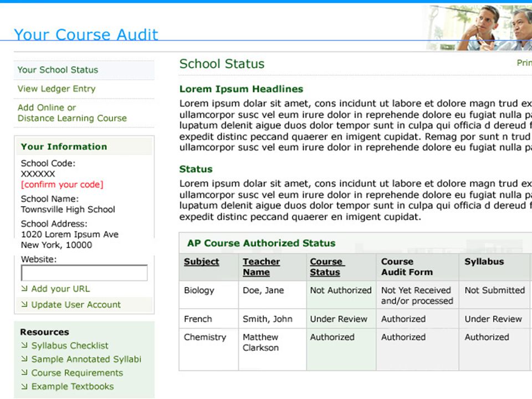Click the Your Information panel heading
Viewport: 532px width, 399px height.
[x=64, y=146]
